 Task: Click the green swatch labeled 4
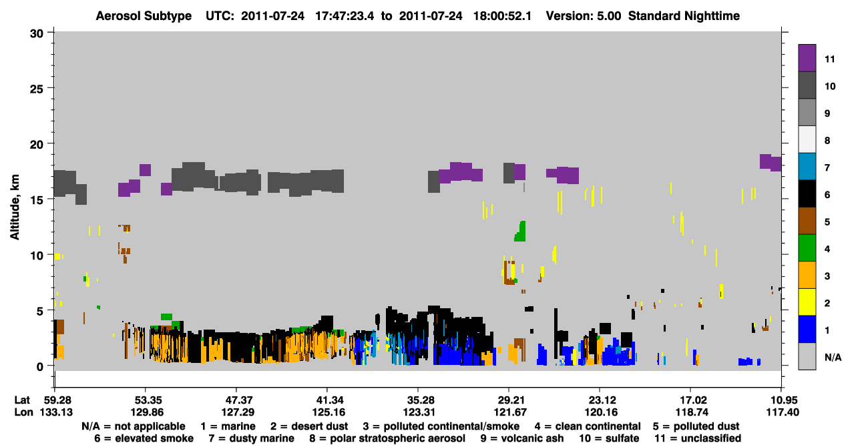[808, 248]
